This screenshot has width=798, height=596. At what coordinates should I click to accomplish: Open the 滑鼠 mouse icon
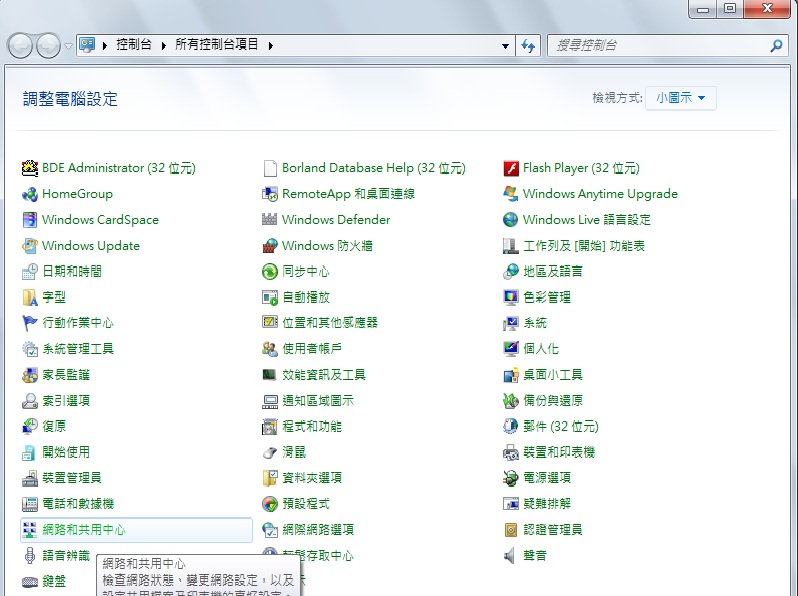(270, 452)
